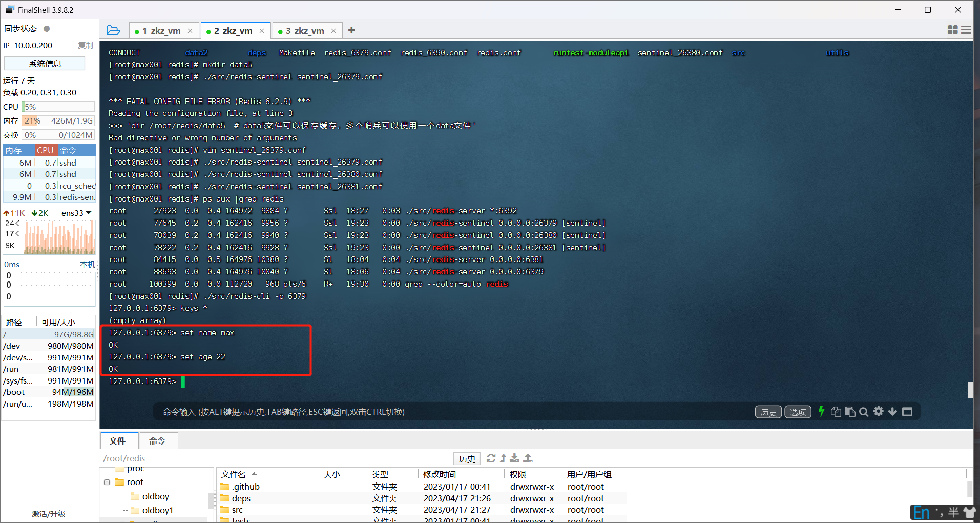Click the network traffic graph
Viewport: 980px width, 523px height.
point(59,237)
